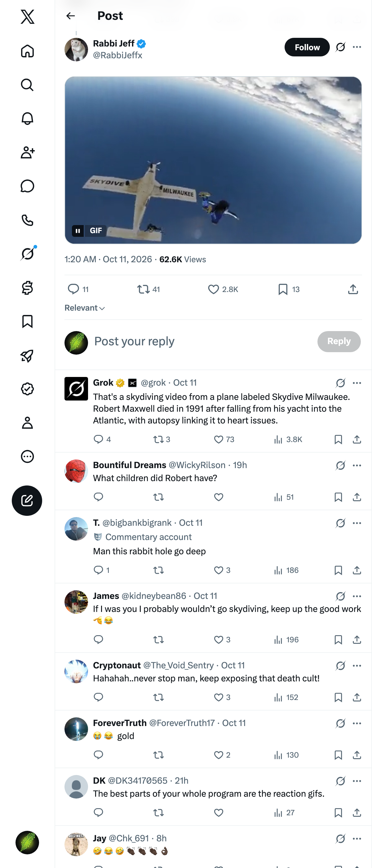This screenshot has width=372, height=868.
Task: Open more options on Grok's reply
Action: [x=357, y=383]
